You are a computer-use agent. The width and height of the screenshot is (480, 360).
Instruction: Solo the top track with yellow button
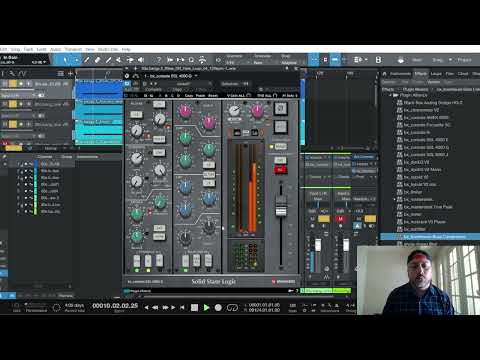coord(13,84)
